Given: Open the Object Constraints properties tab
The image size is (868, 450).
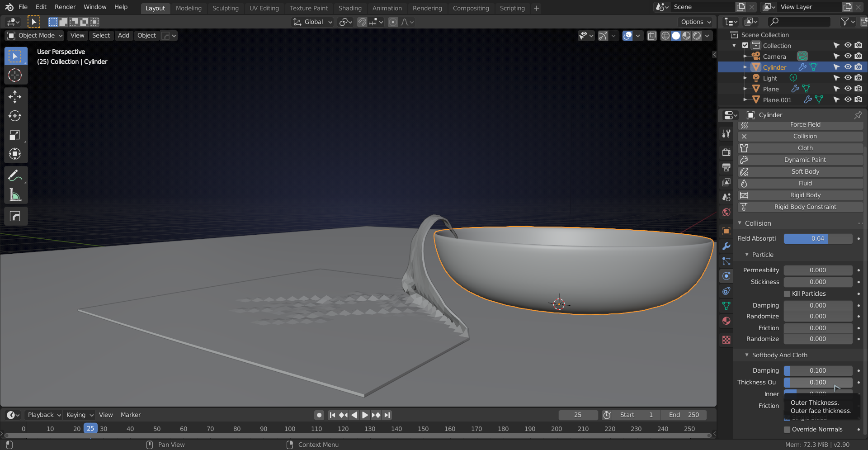Looking at the screenshot, I should click(x=726, y=291).
